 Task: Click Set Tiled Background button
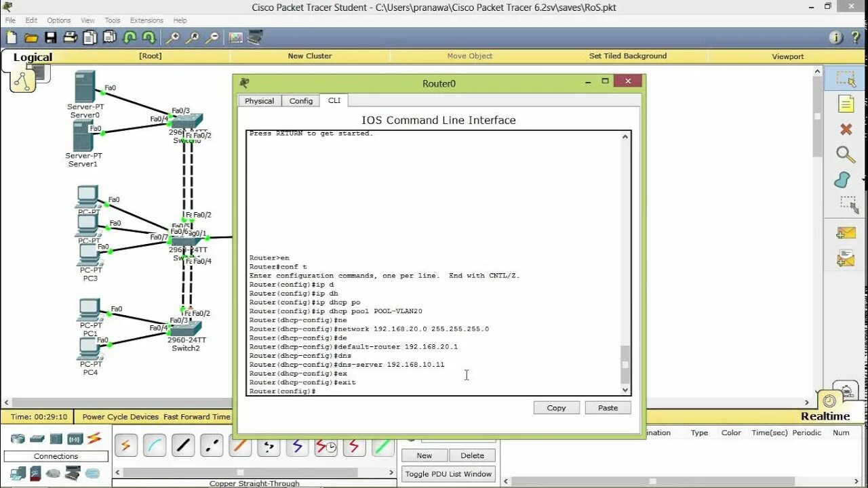[628, 56]
